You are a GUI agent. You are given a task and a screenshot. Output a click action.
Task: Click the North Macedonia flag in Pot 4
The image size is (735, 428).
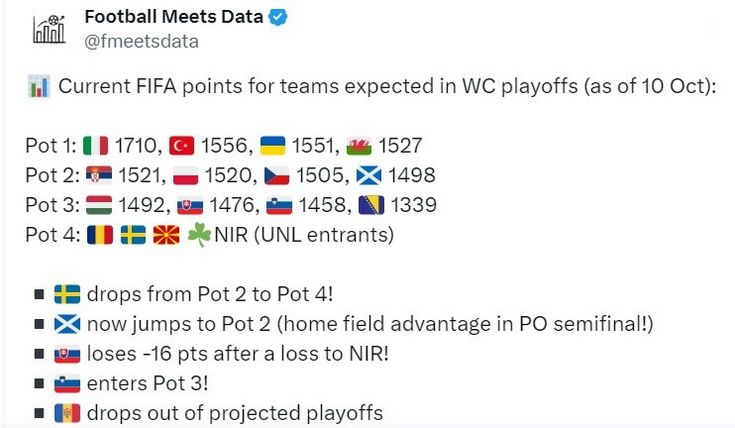pos(166,236)
